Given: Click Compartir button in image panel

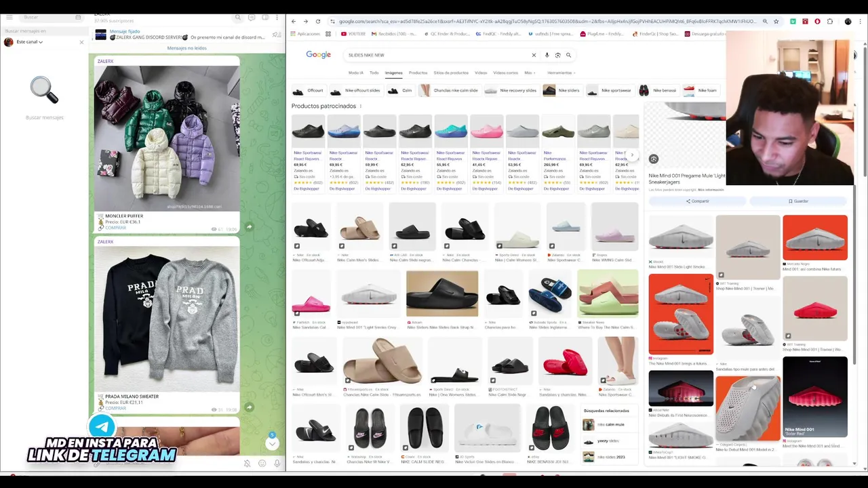Looking at the screenshot, I should [697, 201].
